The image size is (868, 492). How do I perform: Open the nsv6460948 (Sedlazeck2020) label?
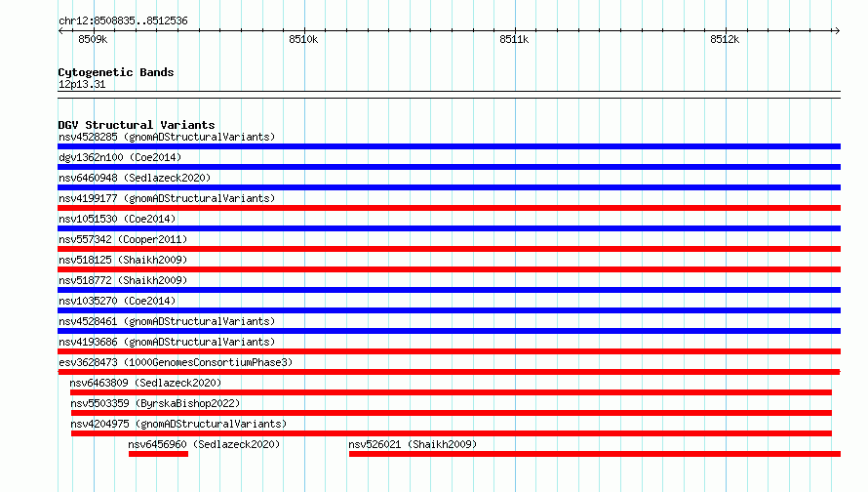135,178
